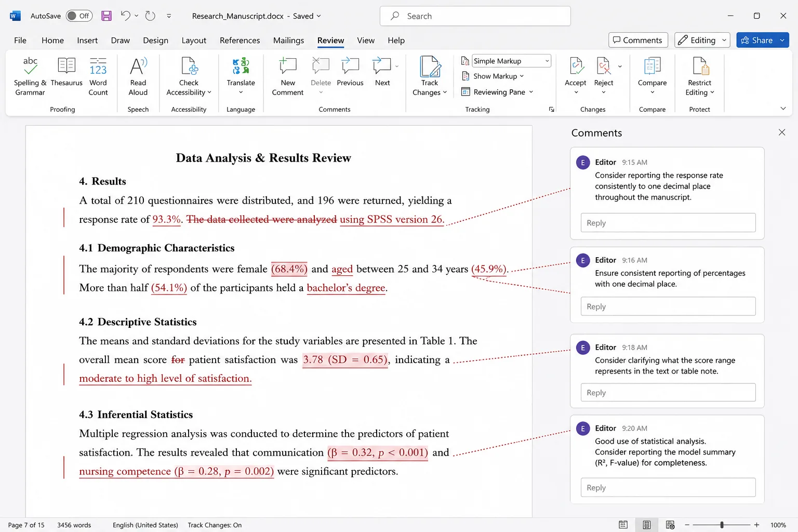798x532 pixels.
Task: Expand Customize Quick Access Toolbar arrow
Action: click(169, 16)
